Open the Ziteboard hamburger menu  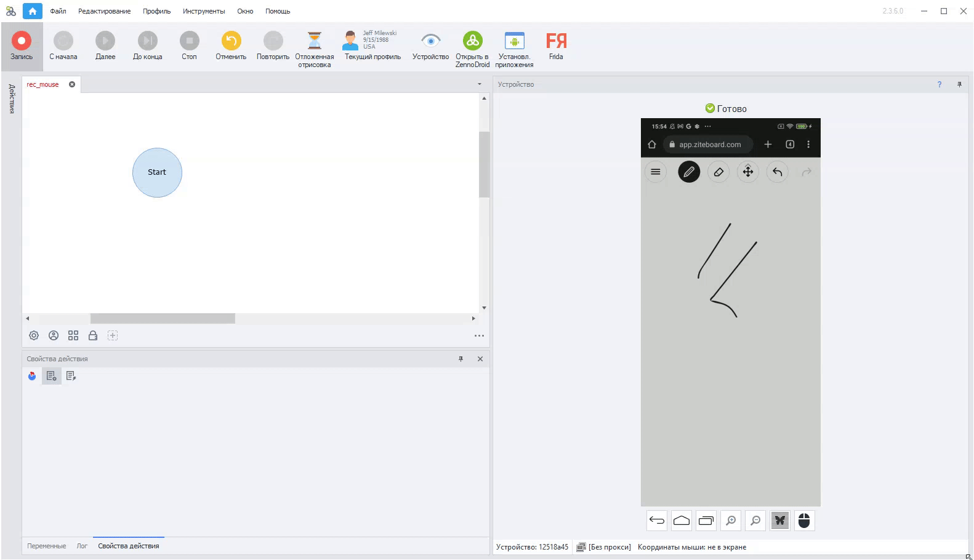(x=656, y=172)
